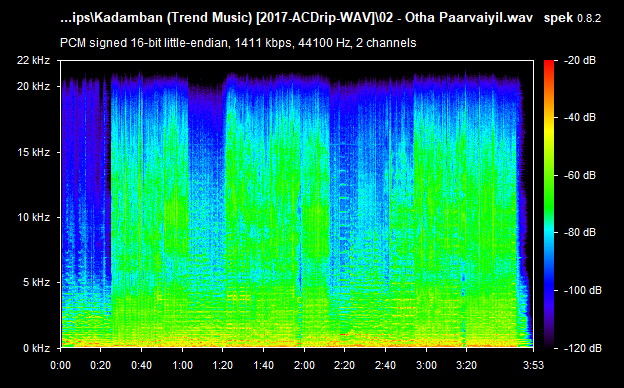This screenshot has width=624, height=388.
Task: Click inside the spectrogram plot area
Action: click(297, 204)
